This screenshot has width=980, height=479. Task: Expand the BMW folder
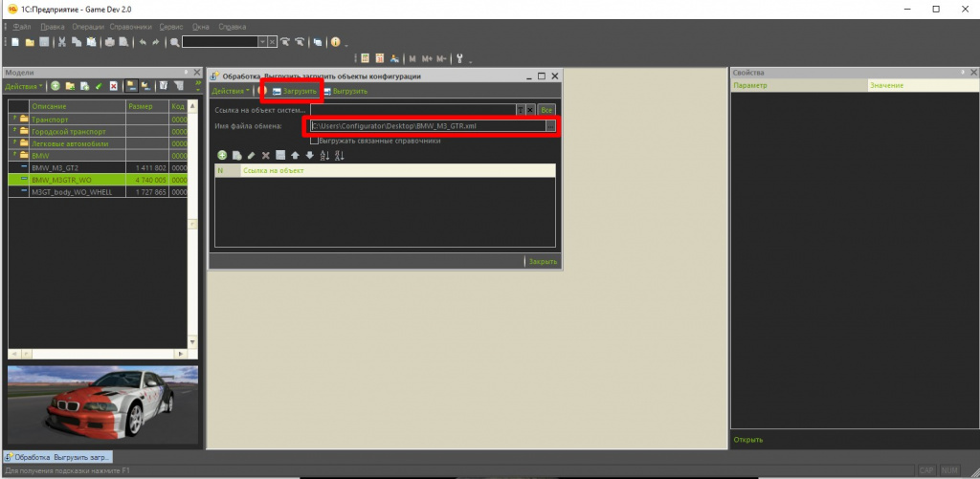click(15, 156)
